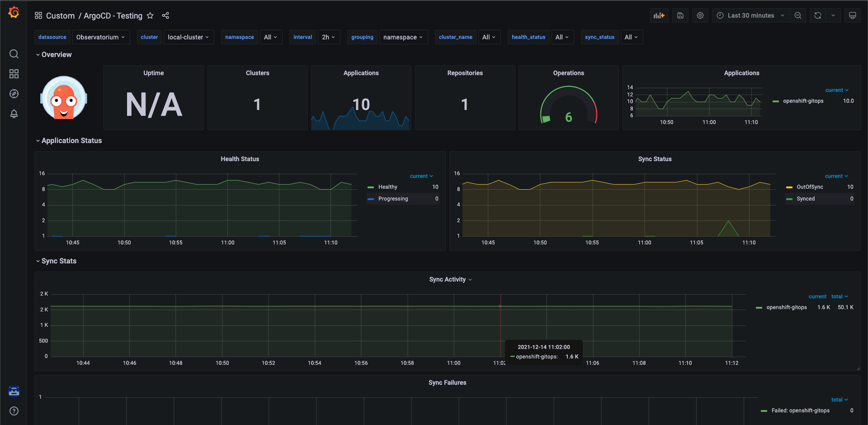Click Applications stat value 10
Image resolution: width=868 pixels, height=425 pixels.
pos(361,105)
